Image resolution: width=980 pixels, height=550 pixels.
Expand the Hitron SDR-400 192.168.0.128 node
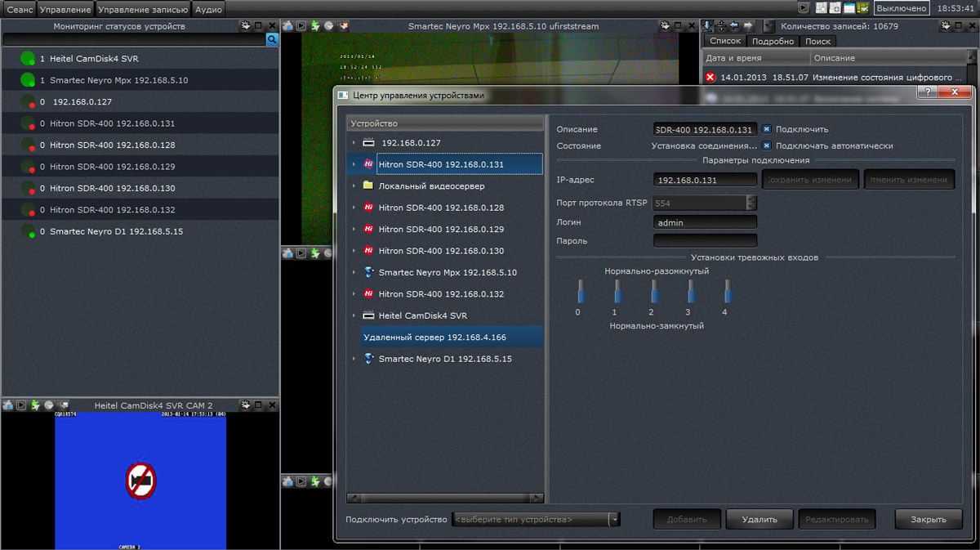tap(354, 208)
